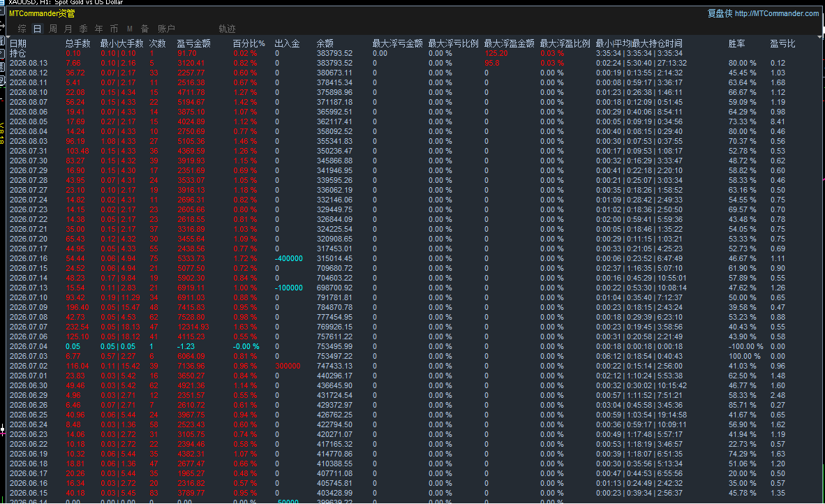Click the 最大浮亏金额 column header

[x=397, y=44]
